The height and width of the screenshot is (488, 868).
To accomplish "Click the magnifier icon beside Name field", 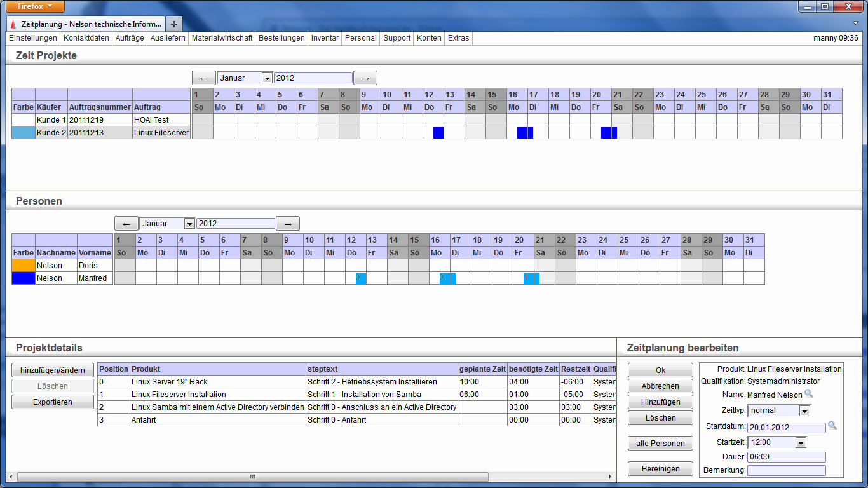I will (x=809, y=395).
